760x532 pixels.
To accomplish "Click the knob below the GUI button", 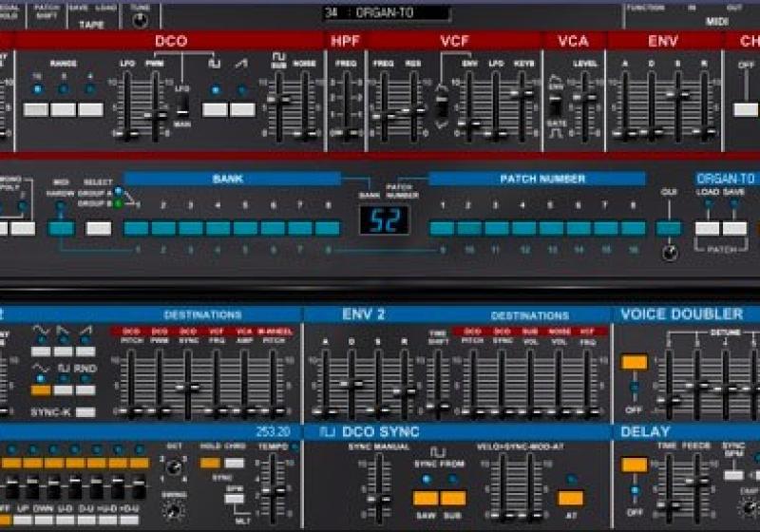I will pyautogui.click(x=670, y=254).
